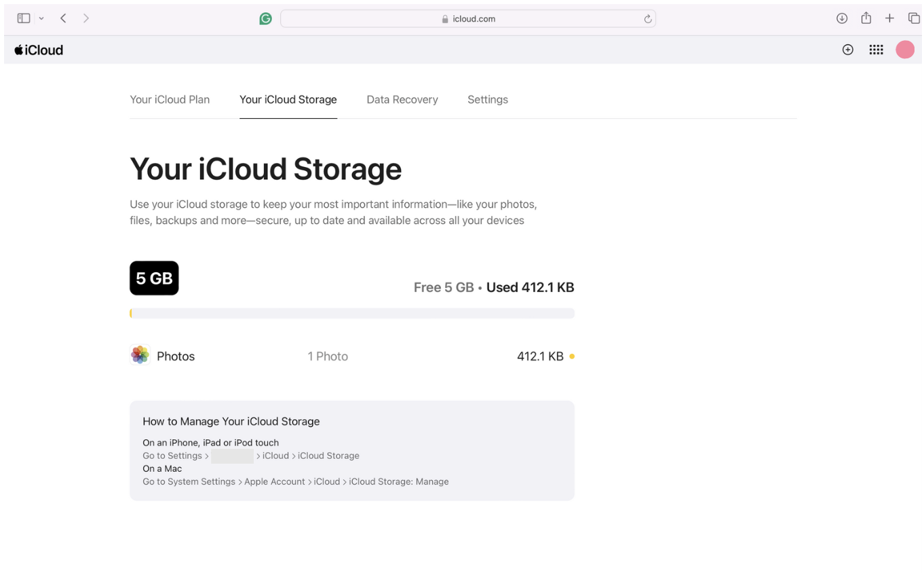Add a new tab with plus icon
924x573 pixels.
pyautogui.click(x=889, y=18)
